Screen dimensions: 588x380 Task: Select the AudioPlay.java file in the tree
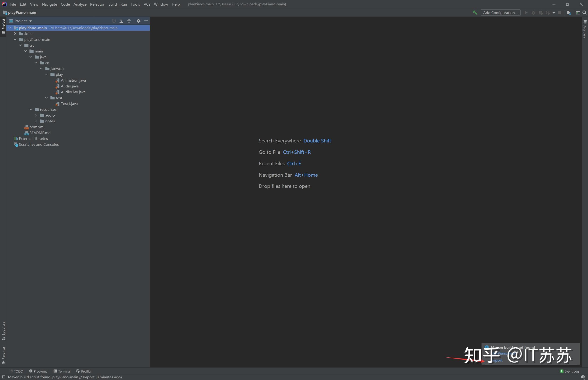pos(73,92)
